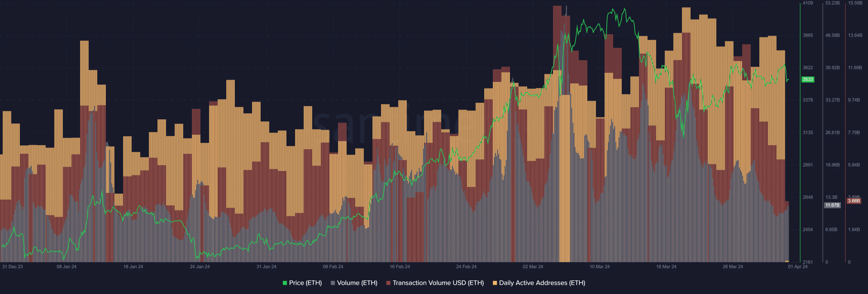868x294 pixels.
Task: Click the 2891 price axis label
Action: pyautogui.click(x=808, y=165)
